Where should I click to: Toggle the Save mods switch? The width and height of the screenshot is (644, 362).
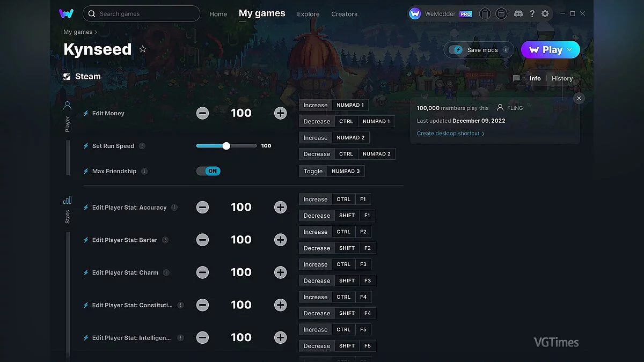click(456, 50)
